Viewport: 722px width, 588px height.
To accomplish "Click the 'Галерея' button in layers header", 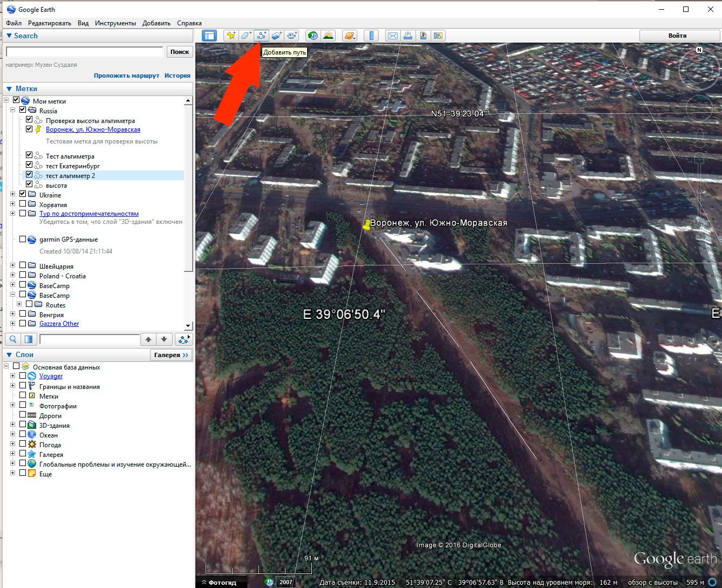I will point(171,355).
